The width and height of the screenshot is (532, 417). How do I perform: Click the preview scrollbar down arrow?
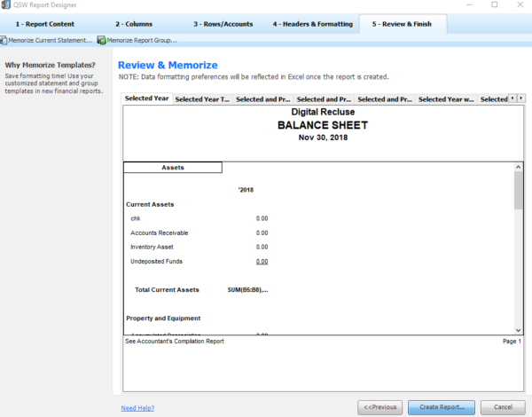[518, 330]
